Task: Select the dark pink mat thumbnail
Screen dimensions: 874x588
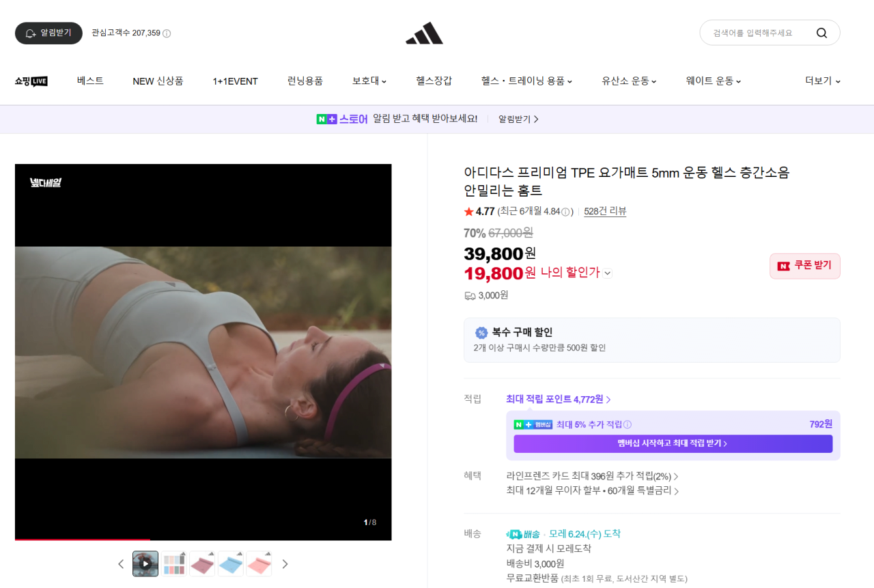Action: [203, 564]
